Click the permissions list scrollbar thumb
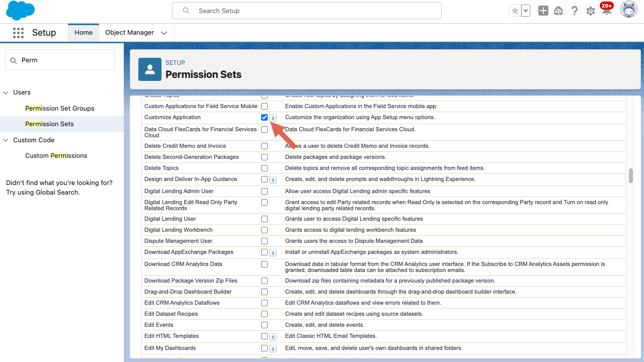Viewport: 644px width, 362px height. click(x=631, y=175)
